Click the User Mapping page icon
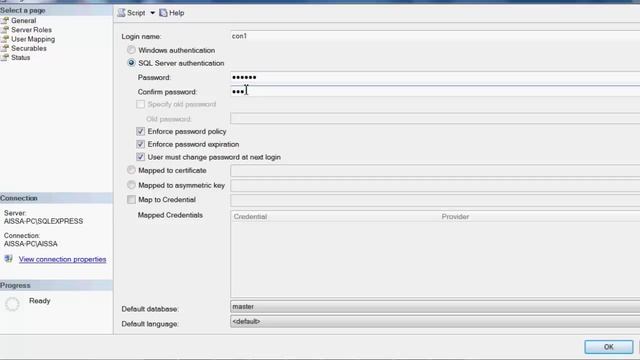This screenshot has height=360, width=640. (5, 39)
